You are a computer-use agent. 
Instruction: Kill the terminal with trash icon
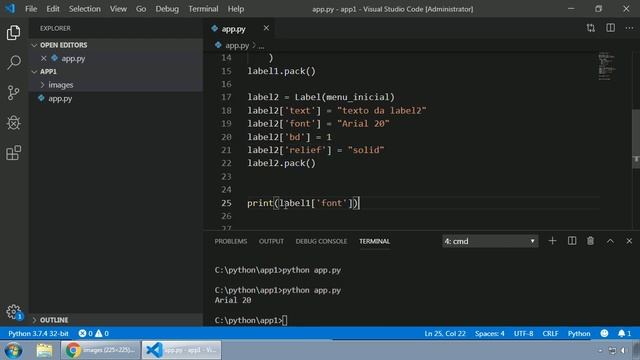coord(591,241)
